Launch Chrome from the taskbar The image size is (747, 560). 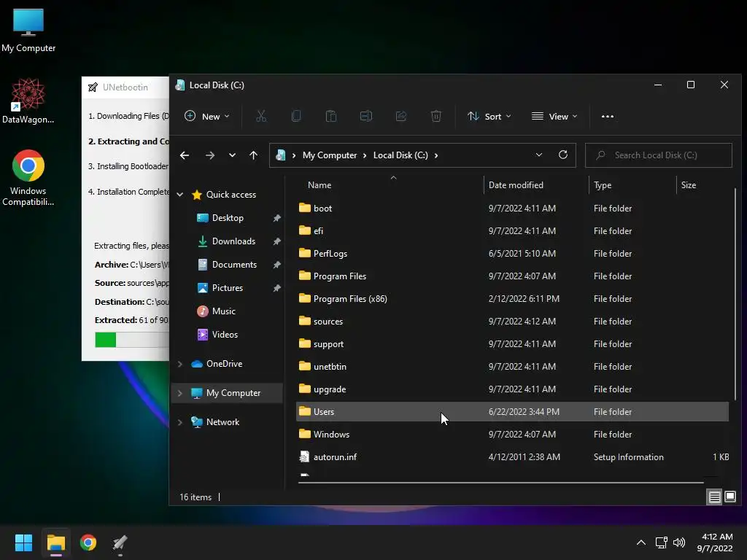click(x=88, y=542)
